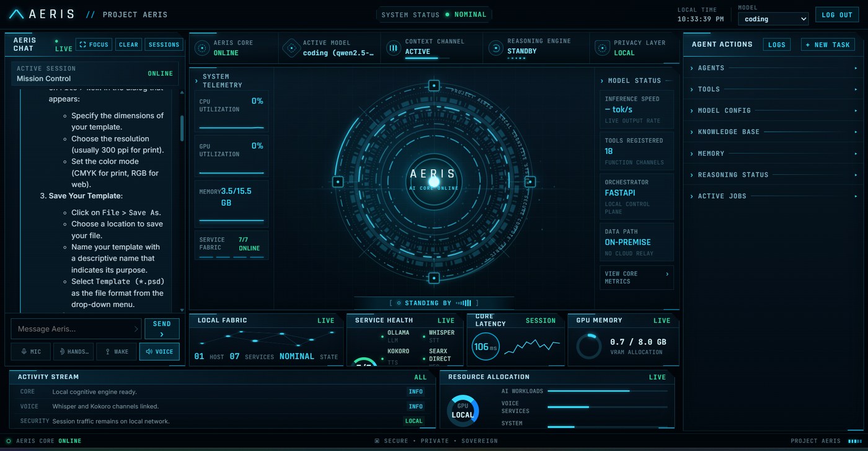Select the Mission Control active session

95,73
